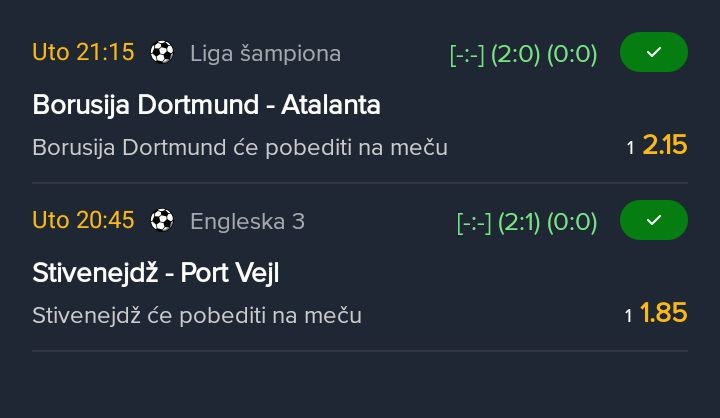The height and width of the screenshot is (418, 720).
Task: Click the (2:1) score of the Stivenejdž match
Action: (x=515, y=222)
